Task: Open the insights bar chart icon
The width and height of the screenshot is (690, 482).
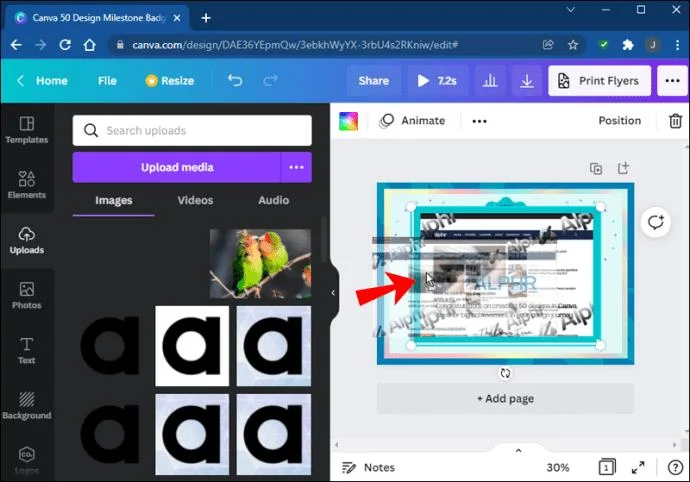Action: [490, 81]
